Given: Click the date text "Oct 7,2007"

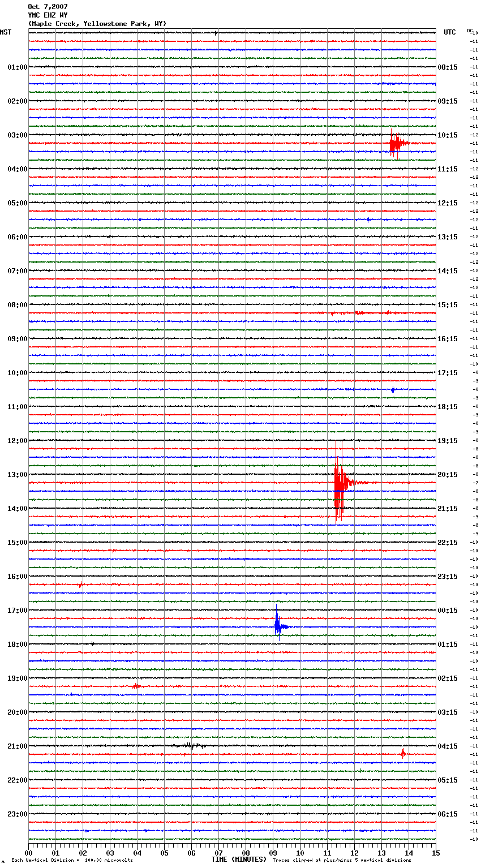Looking at the screenshot, I should pos(48,7).
